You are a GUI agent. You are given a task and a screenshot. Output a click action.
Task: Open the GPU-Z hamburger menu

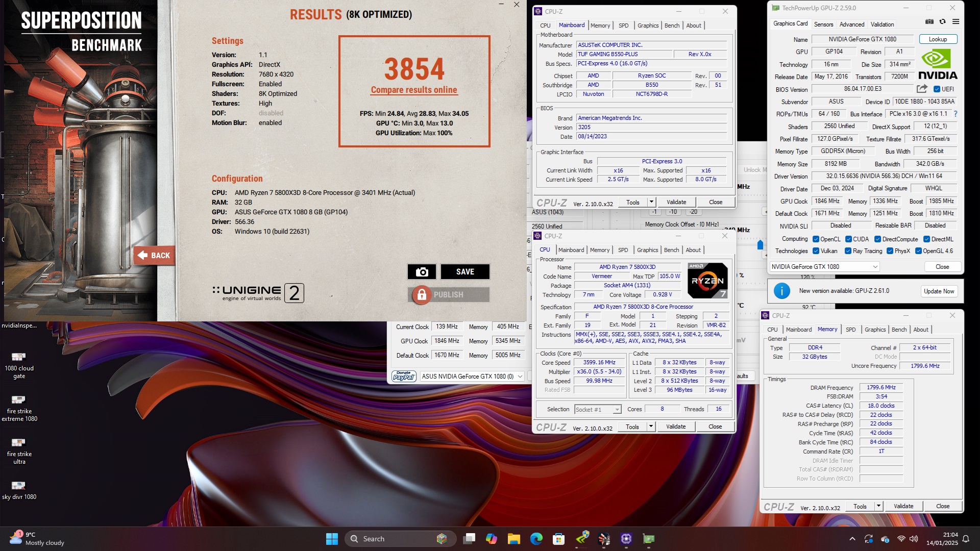[x=955, y=22]
